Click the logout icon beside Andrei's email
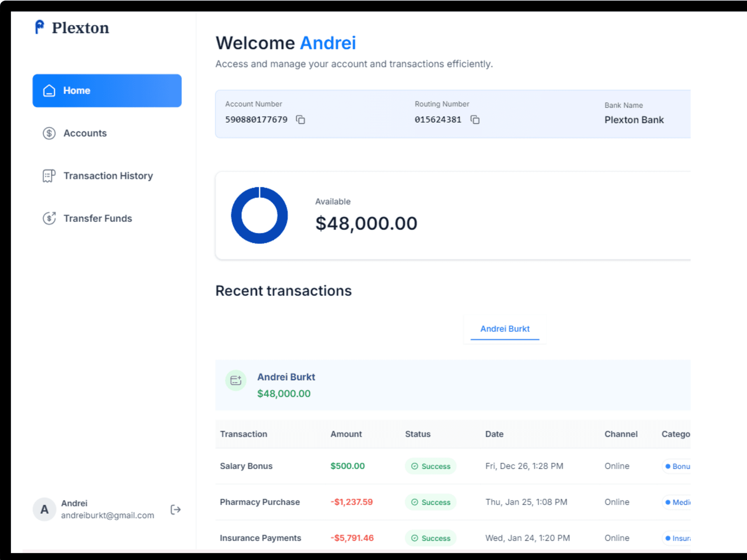 point(175,509)
